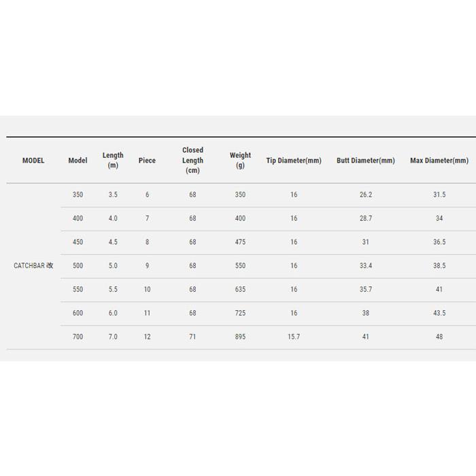476x476 pixels.
Task: Select model 600 in the table
Action: click(78, 313)
